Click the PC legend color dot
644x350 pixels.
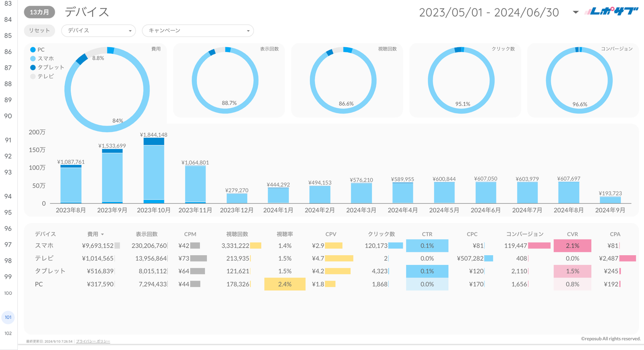pyautogui.click(x=33, y=49)
